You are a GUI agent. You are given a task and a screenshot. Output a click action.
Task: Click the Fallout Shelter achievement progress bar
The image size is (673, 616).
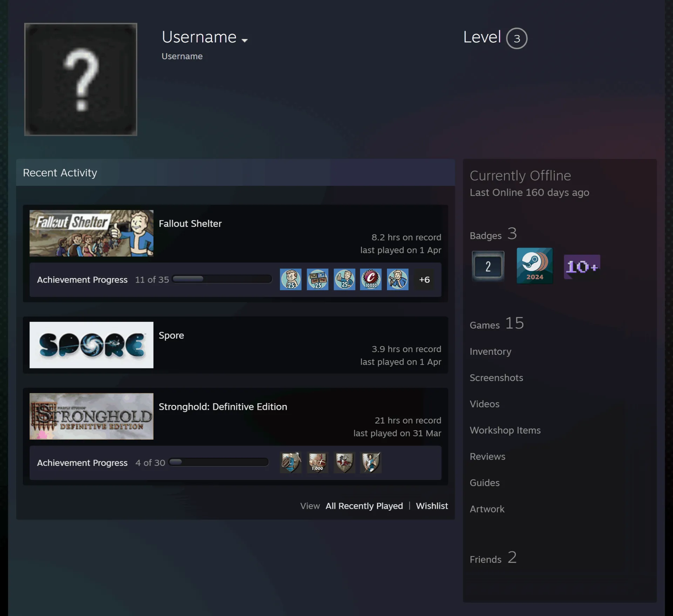click(x=222, y=279)
